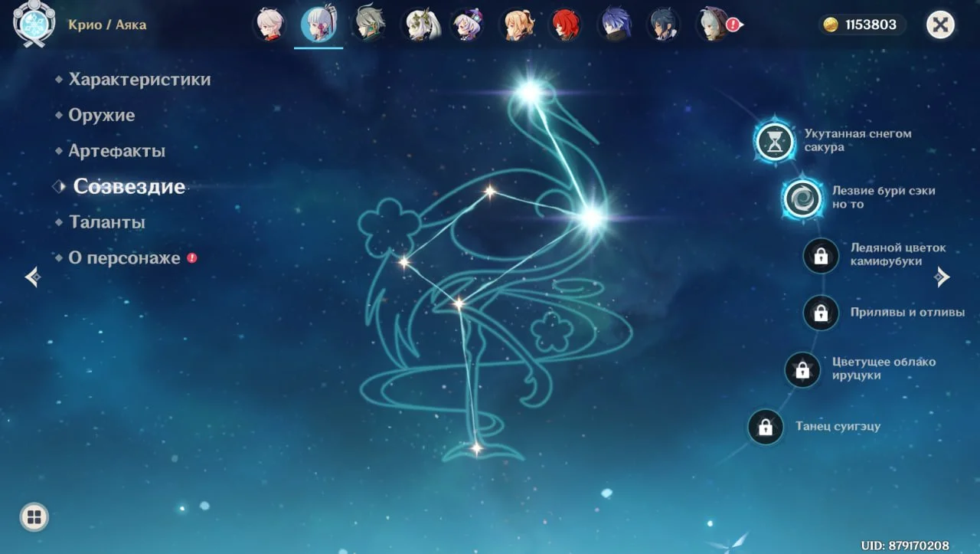
Task: Open the hooded character portrait with red alert
Action: [714, 25]
